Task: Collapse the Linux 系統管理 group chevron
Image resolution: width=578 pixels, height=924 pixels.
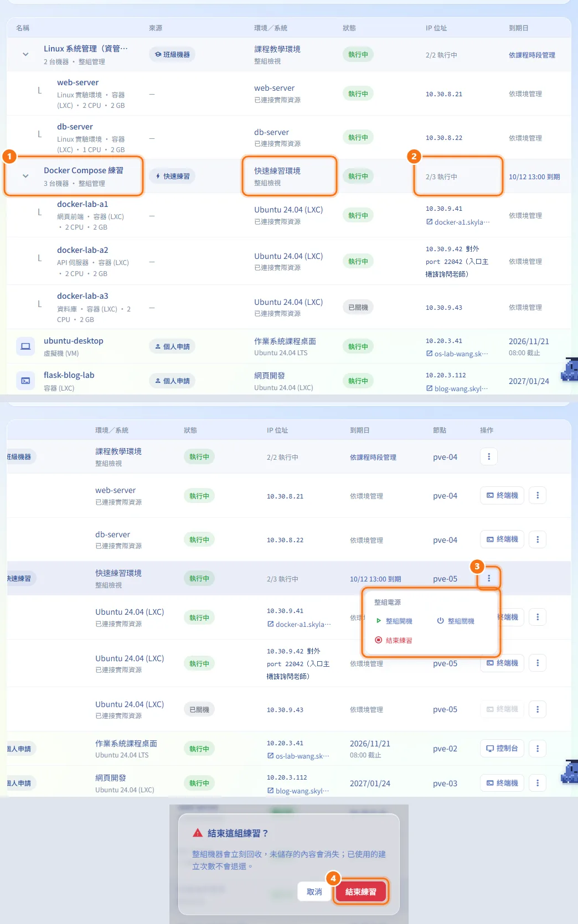Action: pyautogui.click(x=25, y=54)
